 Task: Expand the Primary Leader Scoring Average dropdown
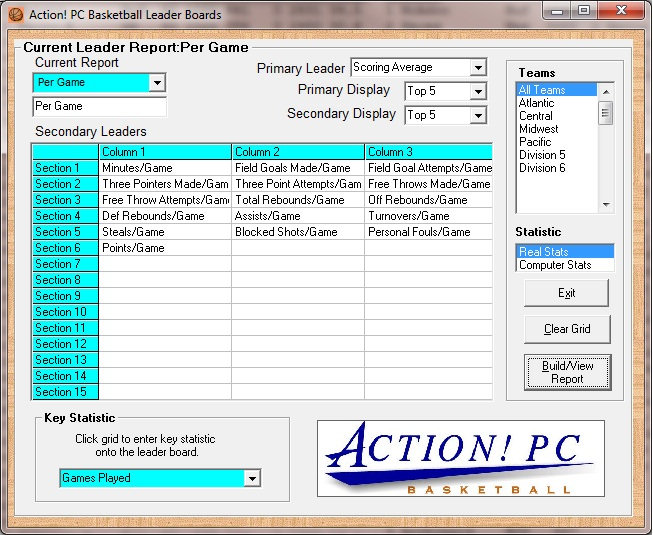477,68
